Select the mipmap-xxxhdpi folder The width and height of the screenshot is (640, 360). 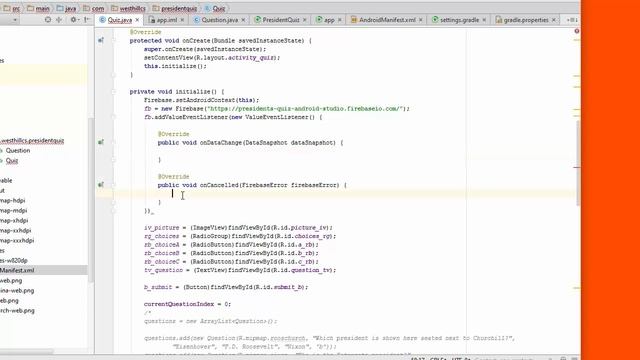(x=17, y=240)
